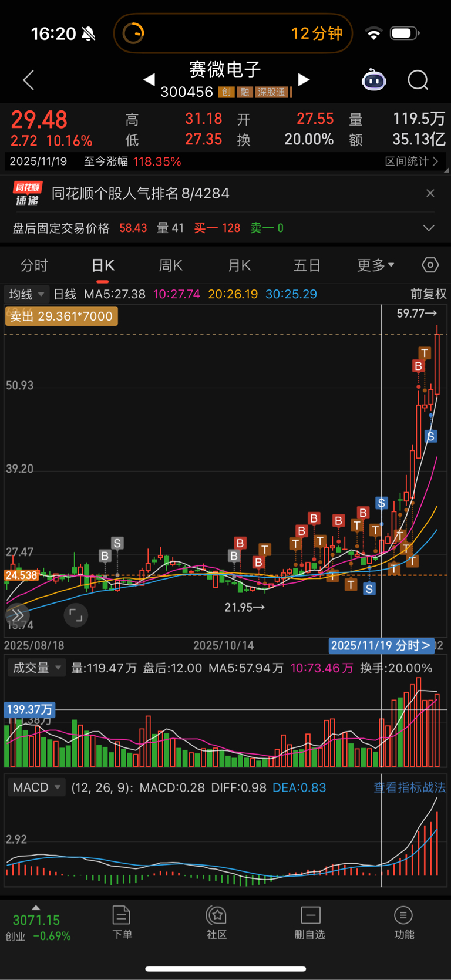Open the MACD indicator dropdown
The height and width of the screenshot is (980, 451).
click(36, 787)
